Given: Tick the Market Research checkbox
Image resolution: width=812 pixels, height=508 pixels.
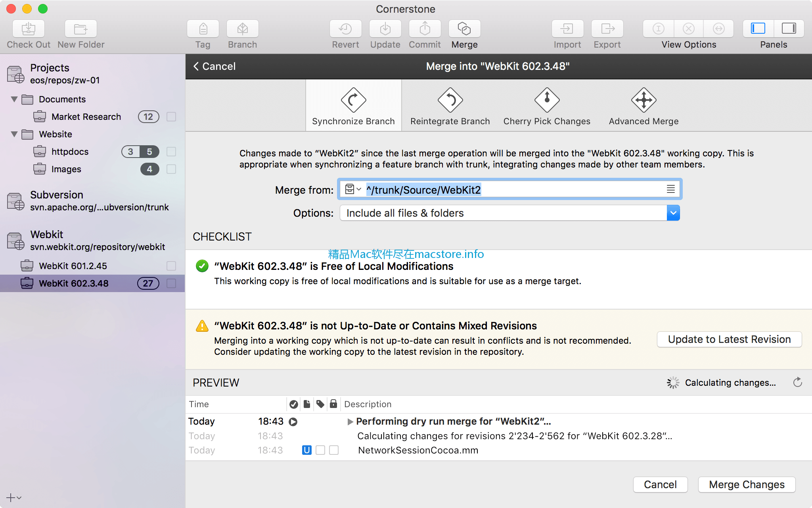Looking at the screenshot, I should (x=171, y=117).
